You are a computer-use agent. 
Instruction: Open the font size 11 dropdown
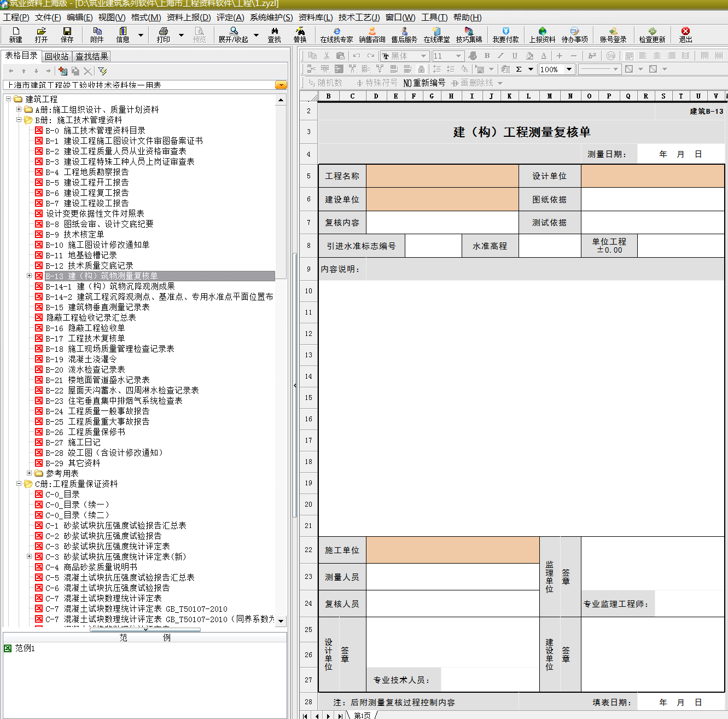(x=459, y=56)
